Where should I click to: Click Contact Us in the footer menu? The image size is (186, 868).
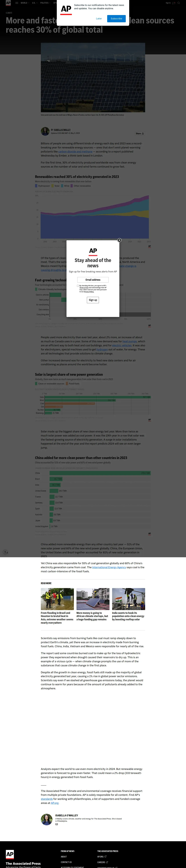point(66,862)
